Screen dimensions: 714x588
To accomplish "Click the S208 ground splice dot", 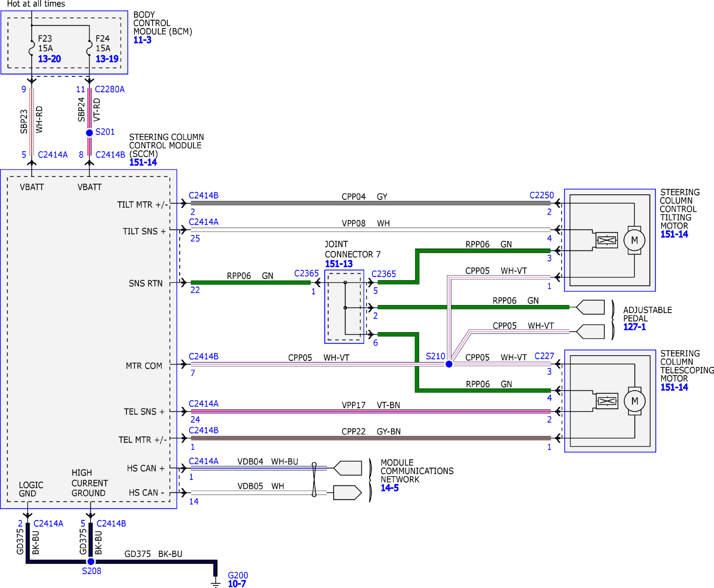I will pos(91,562).
